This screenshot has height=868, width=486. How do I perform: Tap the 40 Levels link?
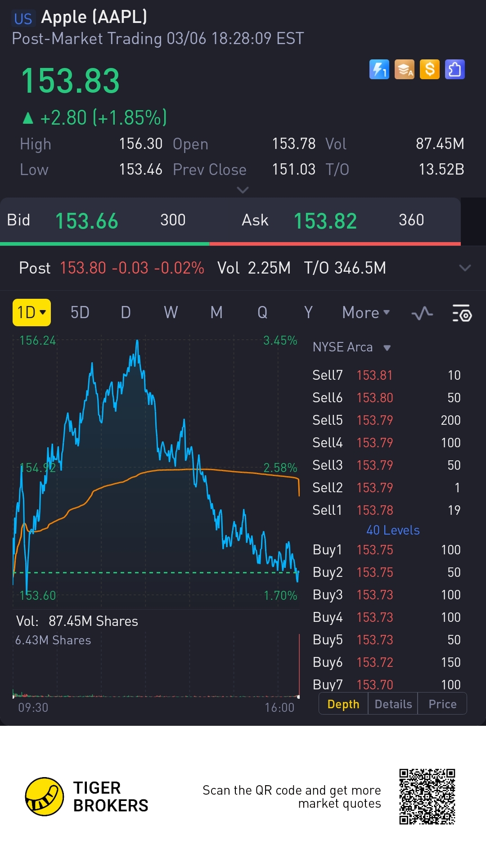393,530
